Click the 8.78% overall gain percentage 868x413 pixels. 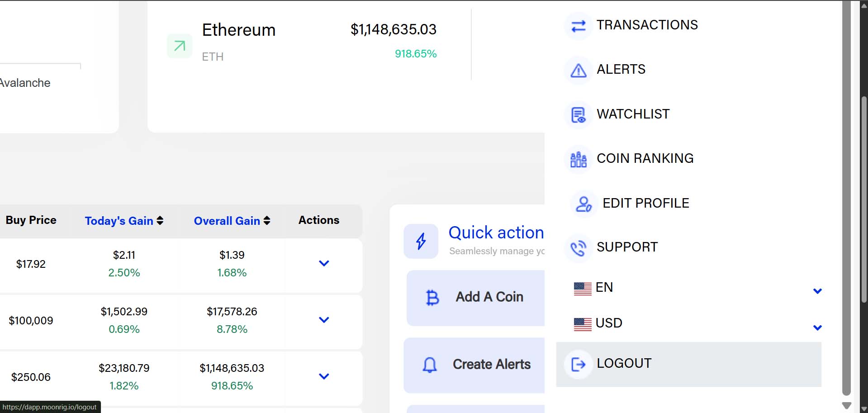coord(232,329)
